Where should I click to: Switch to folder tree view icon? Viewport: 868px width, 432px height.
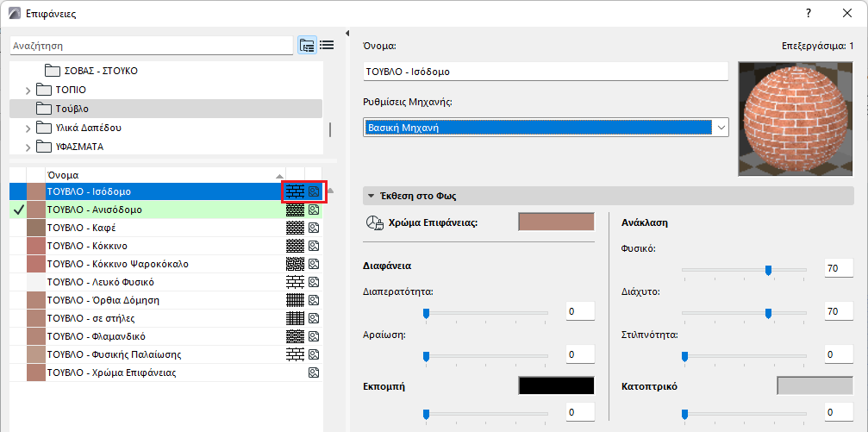[307, 46]
